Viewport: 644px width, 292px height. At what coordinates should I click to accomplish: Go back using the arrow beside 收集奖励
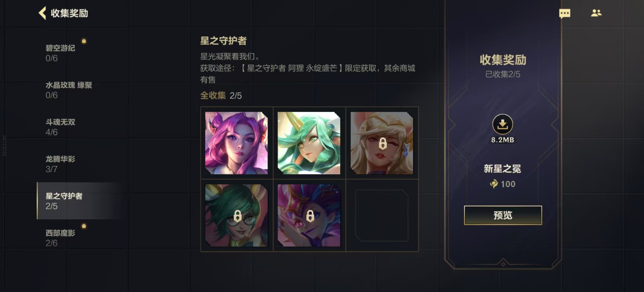[x=42, y=13]
